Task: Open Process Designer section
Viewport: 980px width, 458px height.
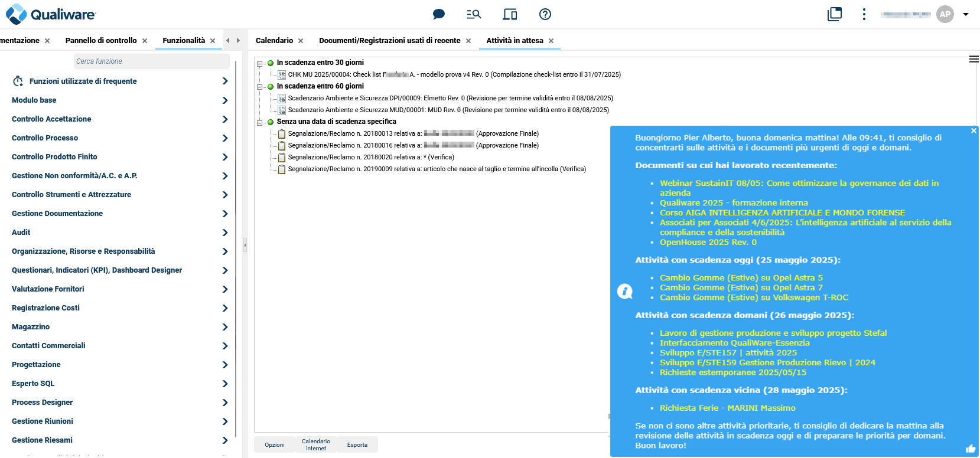Action: click(43, 403)
